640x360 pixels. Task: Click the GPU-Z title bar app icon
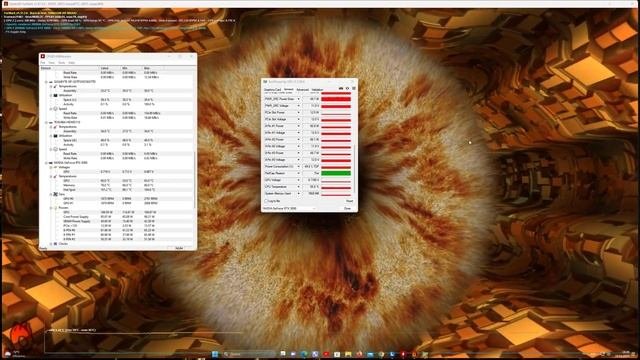click(265, 82)
